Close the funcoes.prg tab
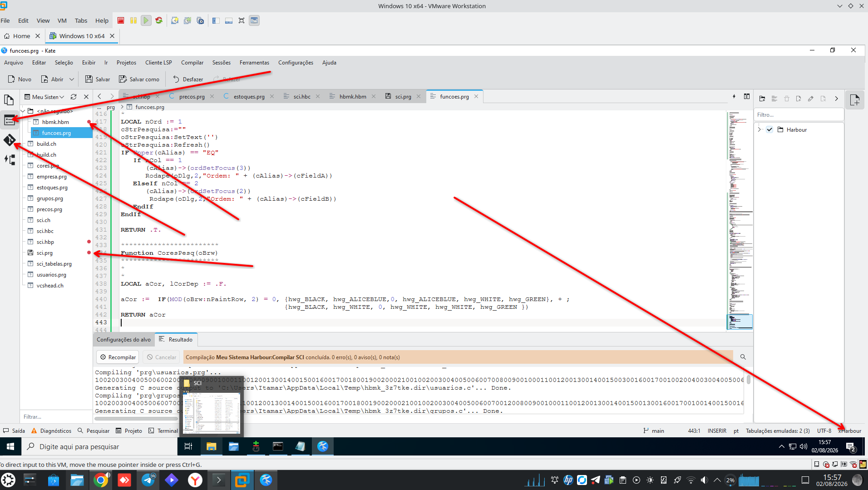This screenshot has height=490, width=868. 476,96
